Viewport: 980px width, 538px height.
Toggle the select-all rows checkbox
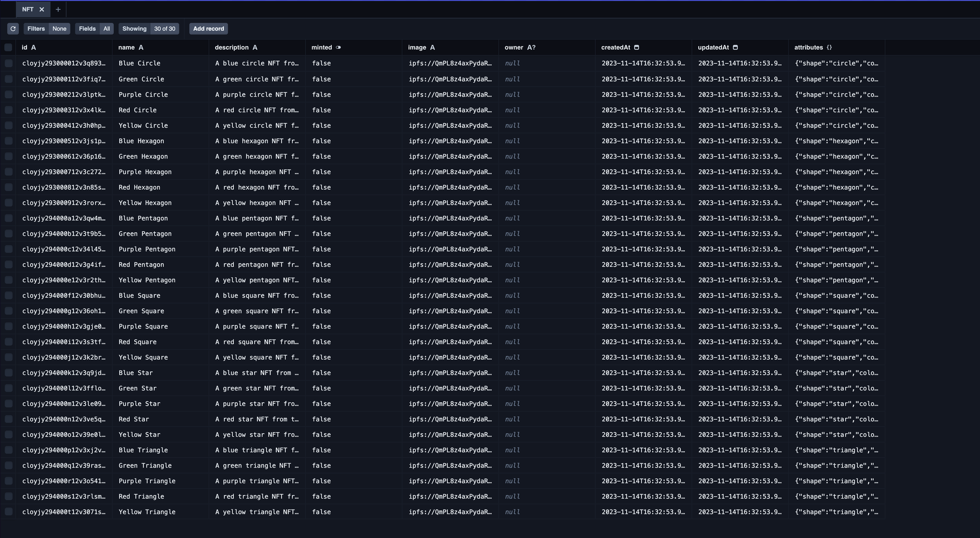tap(8, 48)
